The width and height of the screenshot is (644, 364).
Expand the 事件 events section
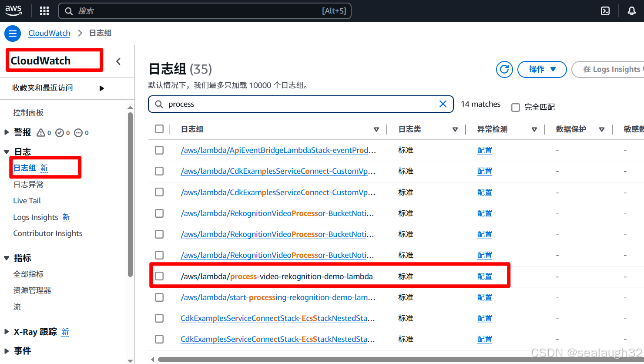point(7,351)
